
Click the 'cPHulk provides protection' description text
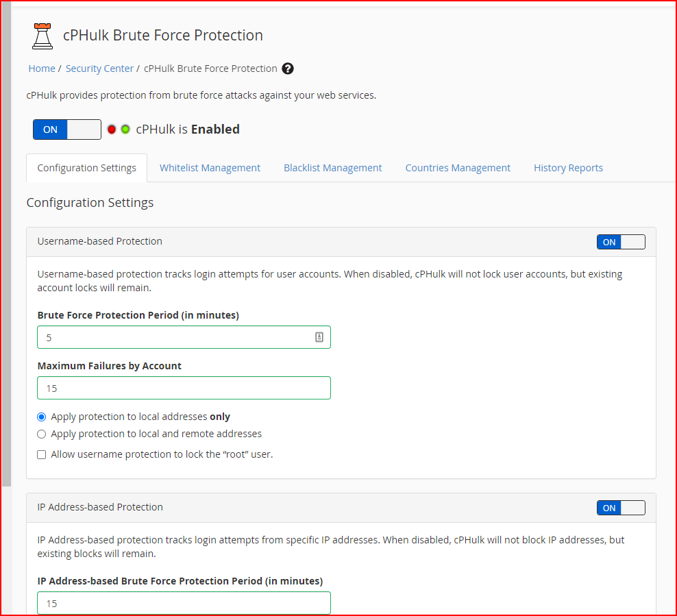pos(201,95)
